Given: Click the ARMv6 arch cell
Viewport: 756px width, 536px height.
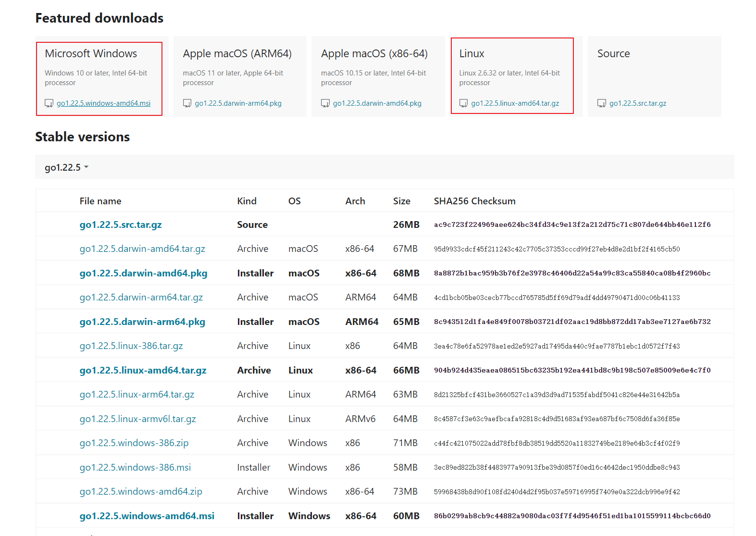Looking at the screenshot, I should [x=360, y=419].
